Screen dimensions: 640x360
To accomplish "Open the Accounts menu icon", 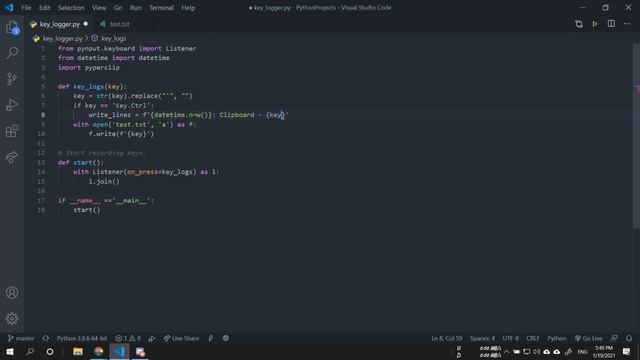I will click(x=12, y=293).
